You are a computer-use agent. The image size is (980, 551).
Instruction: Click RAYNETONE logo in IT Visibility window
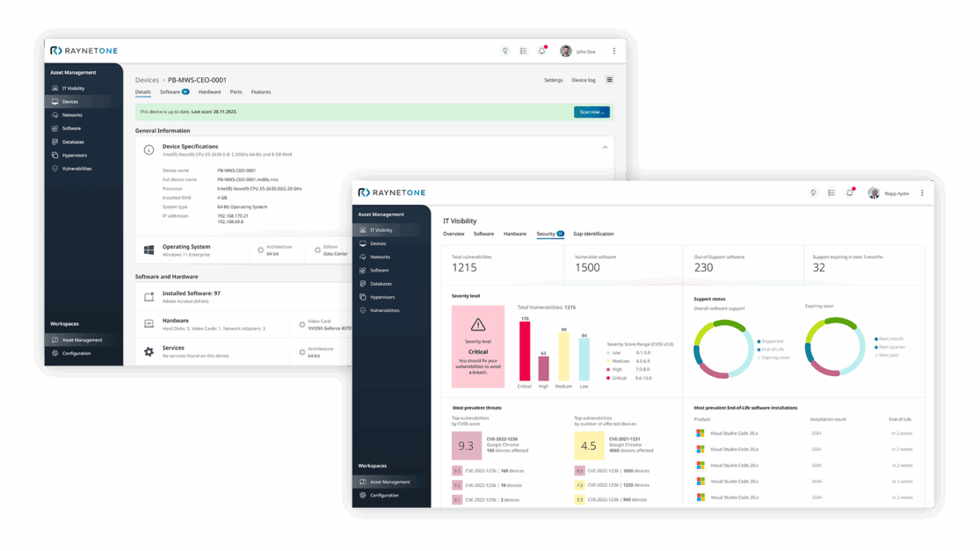point(392,192)
